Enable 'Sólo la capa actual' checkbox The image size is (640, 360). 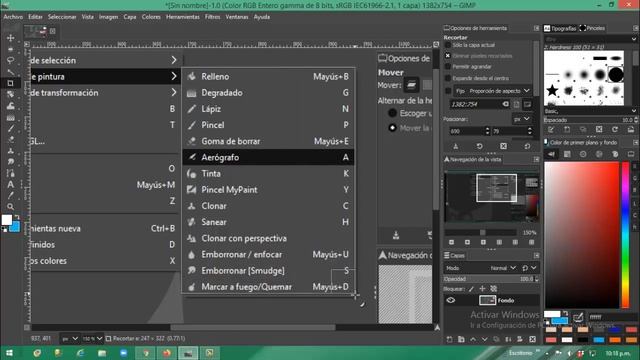[448, 45]
